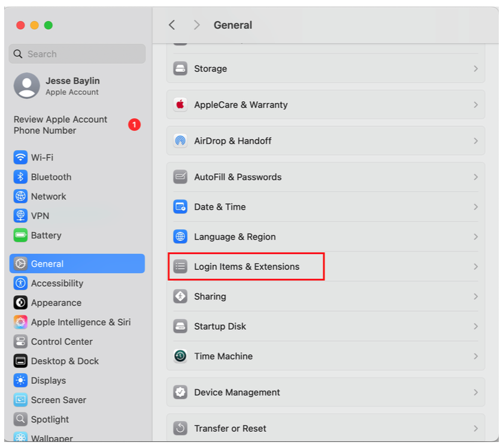This screenshot has height=448, width=503.
Task: Click the green Battery icon
Action: tap(20, 235)
